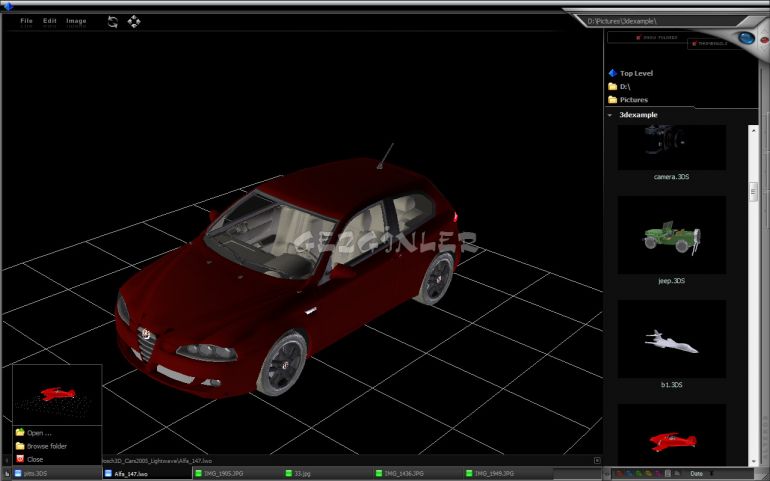770x481 pixels.
Task: Click the red round button beside blue orb
Action: (x=765, y=40)
